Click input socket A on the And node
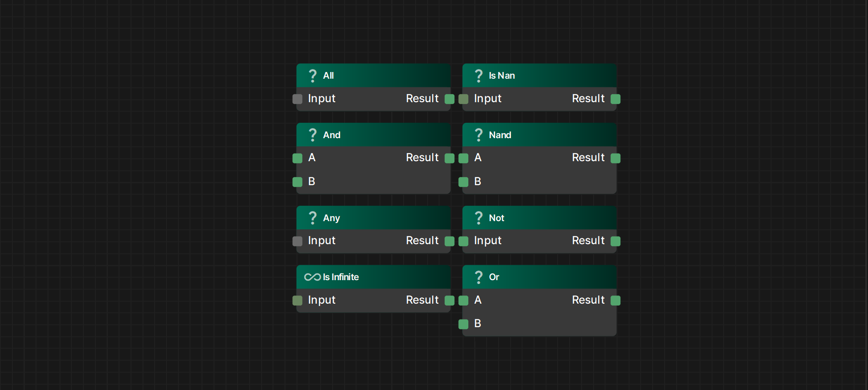Screen dimensions: 868x390 [x=297, y=158]
